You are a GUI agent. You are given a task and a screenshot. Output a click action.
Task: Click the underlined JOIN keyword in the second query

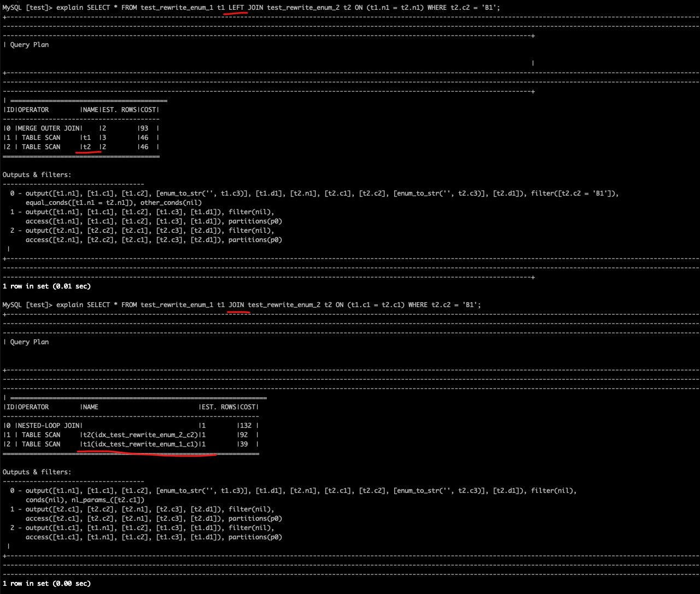[x=236, y=305]
